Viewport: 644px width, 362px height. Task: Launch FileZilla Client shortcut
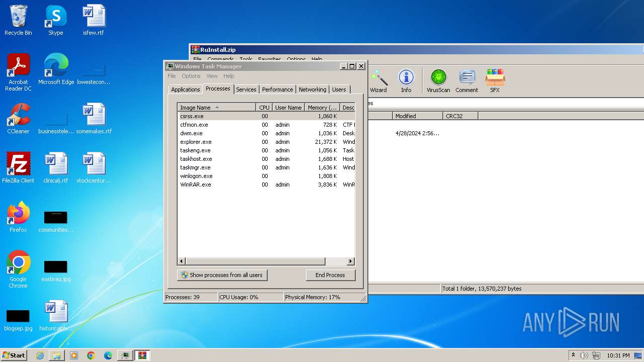click(x=18, y=168)
